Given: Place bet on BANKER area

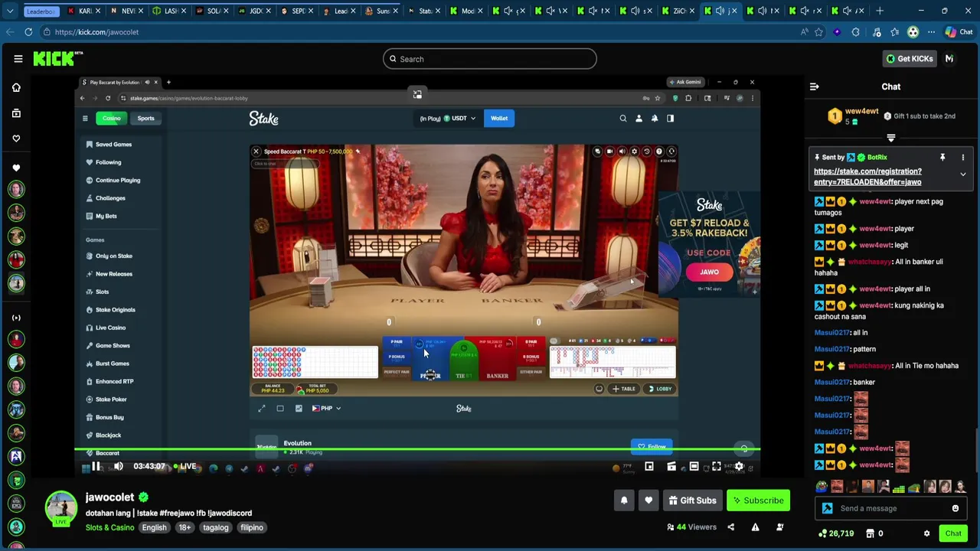Looking at the screenshot, I should 497,360.
